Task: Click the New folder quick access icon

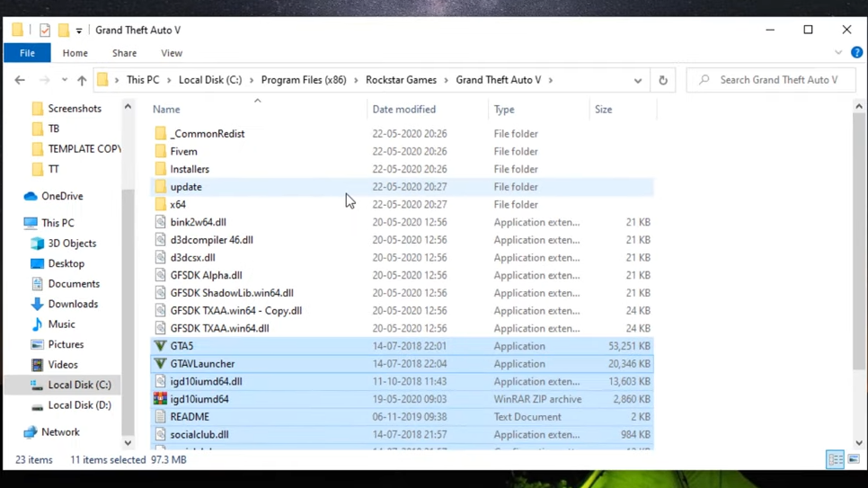Action: (64, 30)
